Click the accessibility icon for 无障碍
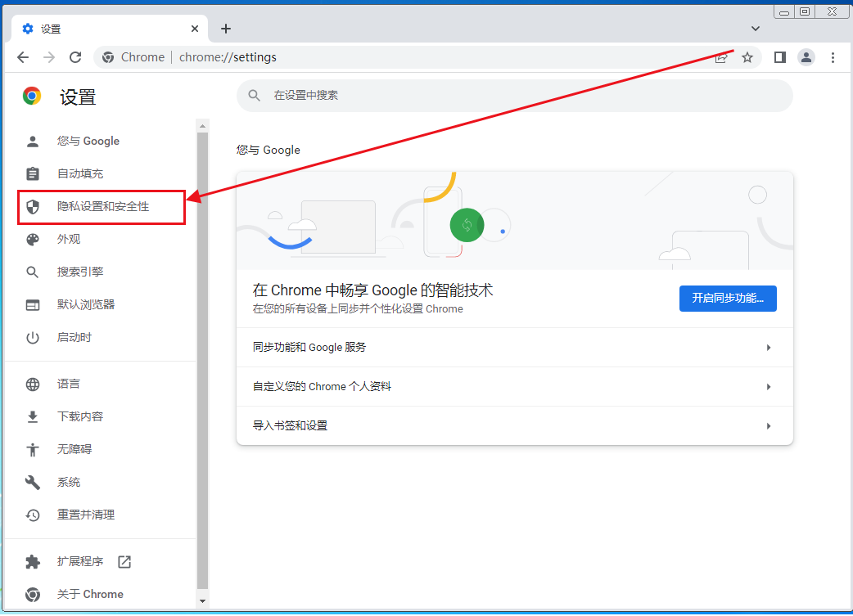This screenshot has height=616, width=853. tap(33, 449)
